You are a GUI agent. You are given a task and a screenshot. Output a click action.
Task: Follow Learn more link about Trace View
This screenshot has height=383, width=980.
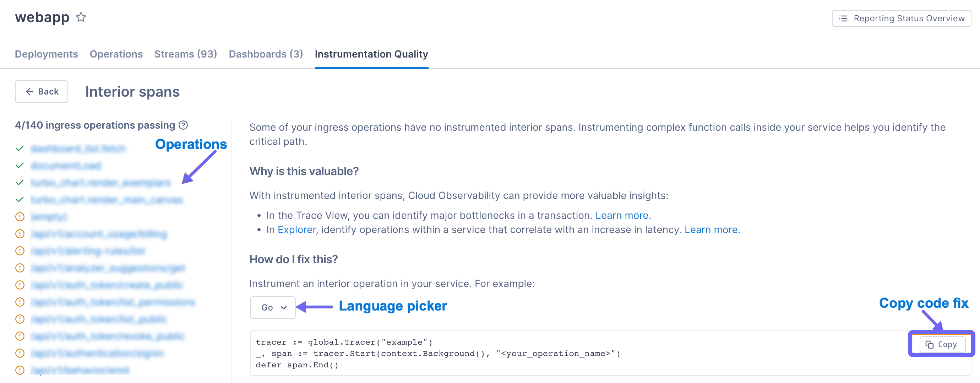tap(623, 216)
